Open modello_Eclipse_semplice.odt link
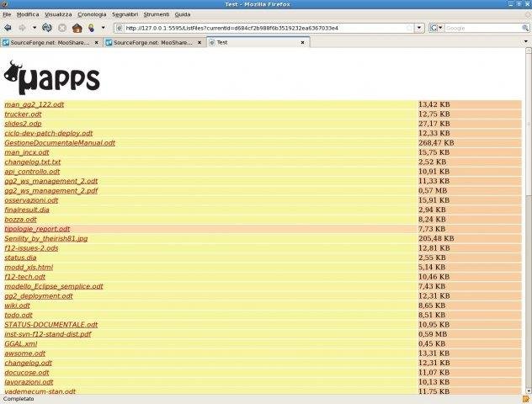The height and width of the screenshot is (404, 532). tap(54, 286)
